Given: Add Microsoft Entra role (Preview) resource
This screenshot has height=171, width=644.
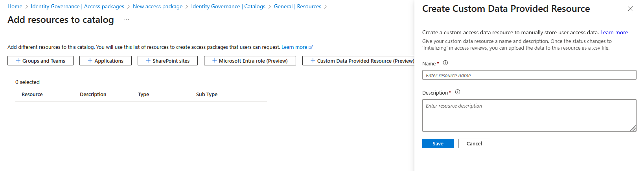Looking at the screenshot, I should coord(250,61).
